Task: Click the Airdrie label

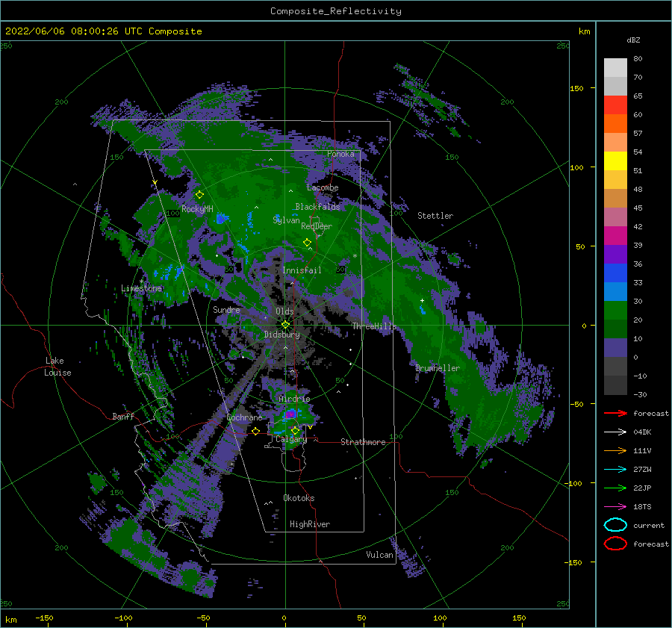Action: 294,399
